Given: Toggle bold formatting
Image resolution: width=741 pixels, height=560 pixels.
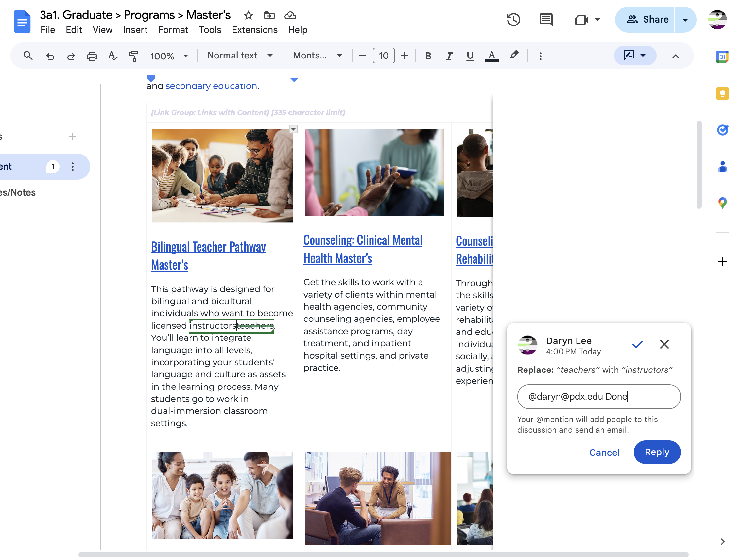Looking at the screenshot, I should click(x=428, y=56).
